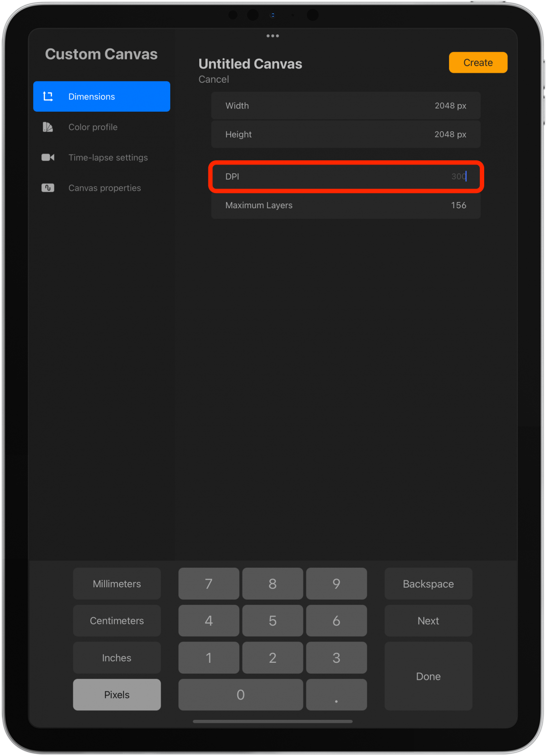Open Time-lapse settings section
546x756 pixels.
click(108, 157)
